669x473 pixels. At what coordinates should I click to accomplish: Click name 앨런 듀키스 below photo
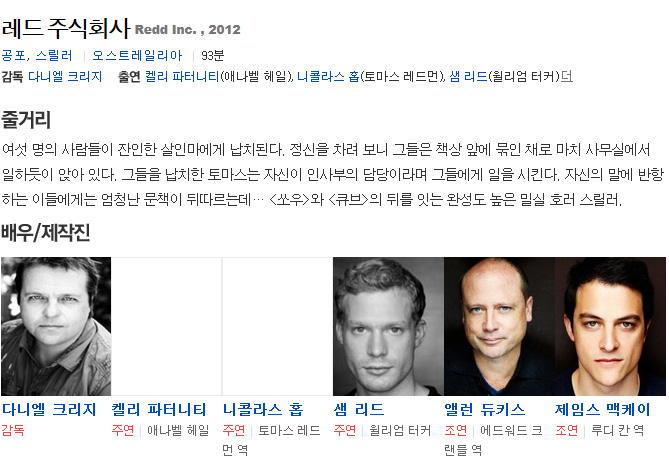485,409
